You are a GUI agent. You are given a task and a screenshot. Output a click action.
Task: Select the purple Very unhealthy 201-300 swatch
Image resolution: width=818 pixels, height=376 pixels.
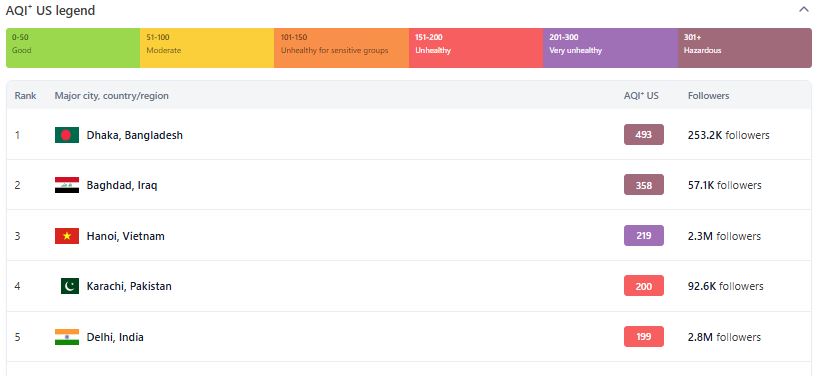610,48
